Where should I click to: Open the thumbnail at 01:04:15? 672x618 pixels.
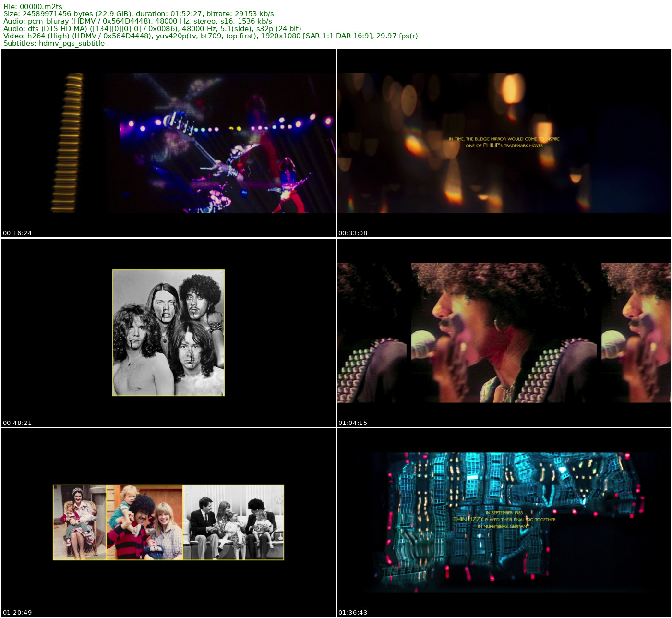point(504,333)
